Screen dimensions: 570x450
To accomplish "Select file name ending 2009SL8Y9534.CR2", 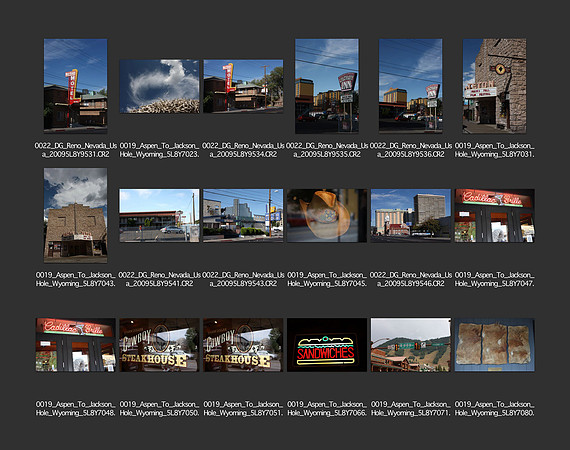I will pyautogui.click(x=243, y=150).
